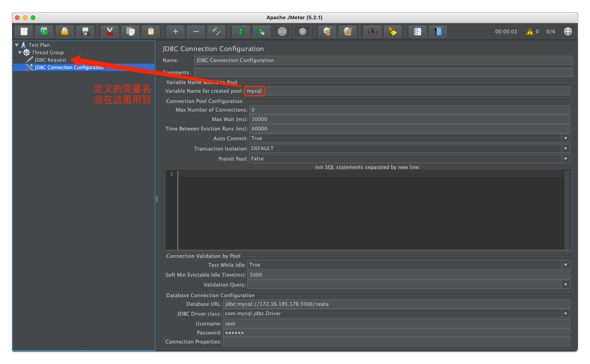The image size is (590, 364).
Task: Click Start no pauses icon
Action: coord(261,31)
